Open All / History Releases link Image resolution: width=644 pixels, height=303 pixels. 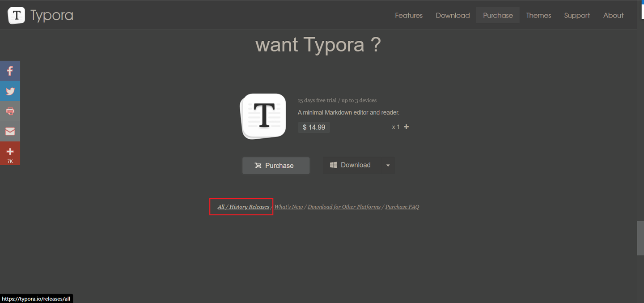coord(243,207)
